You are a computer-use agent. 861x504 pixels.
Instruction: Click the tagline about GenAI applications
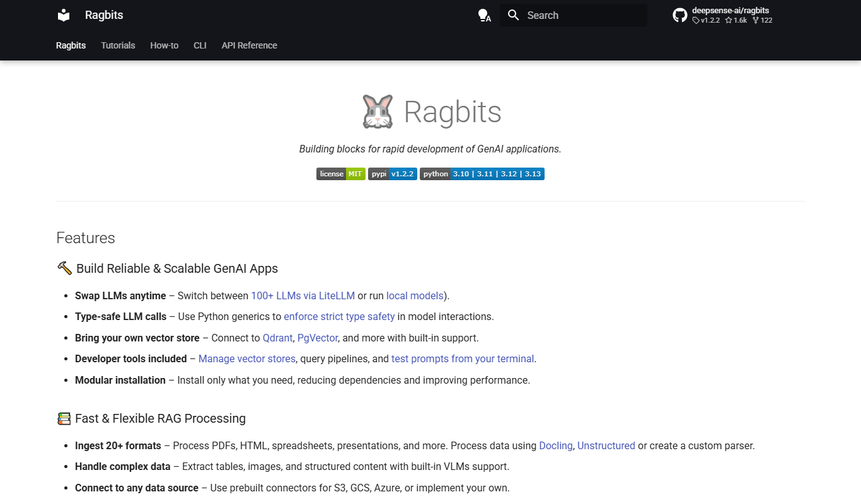[430, 149]
